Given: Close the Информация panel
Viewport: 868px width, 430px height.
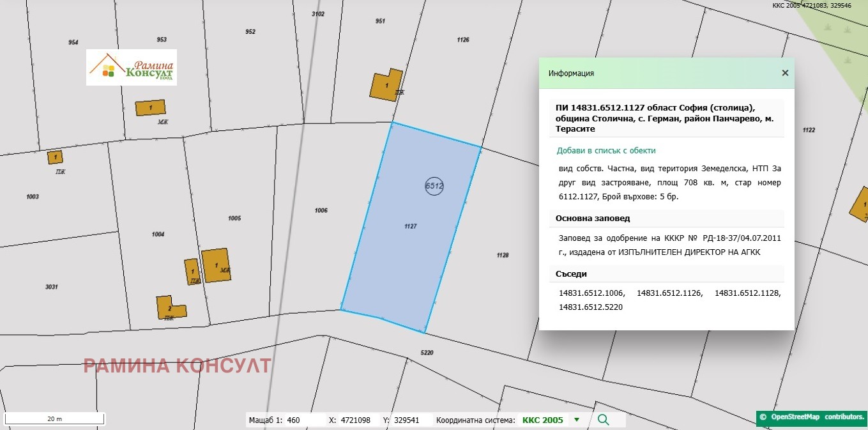Looking at the screenshot, I should pyautogui.click(x=785, y=73).
